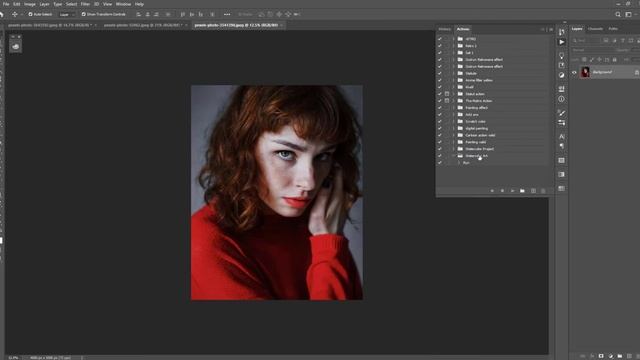Screen dimensions: 640x360
Task: Click Begin recording button in Actions panel
Action: coord(502,191)
